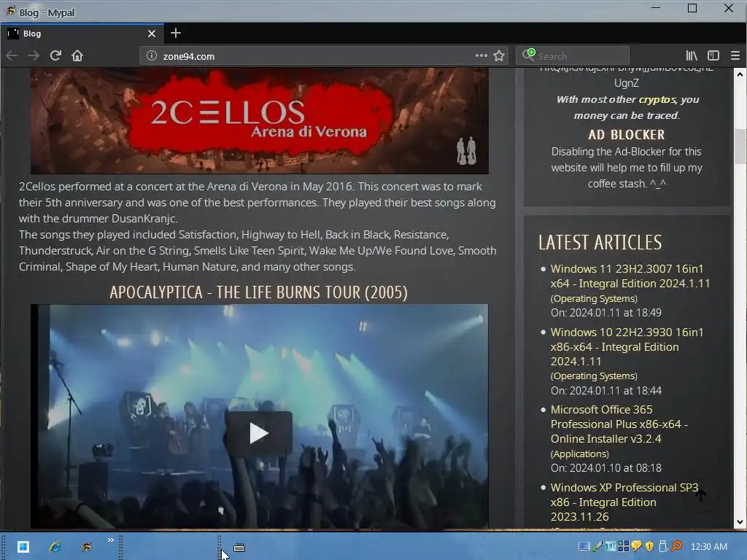The width and height of the screenshot is (747, 560).
Task: Open the yellow speech bubble tray icon
Action: 636,547
